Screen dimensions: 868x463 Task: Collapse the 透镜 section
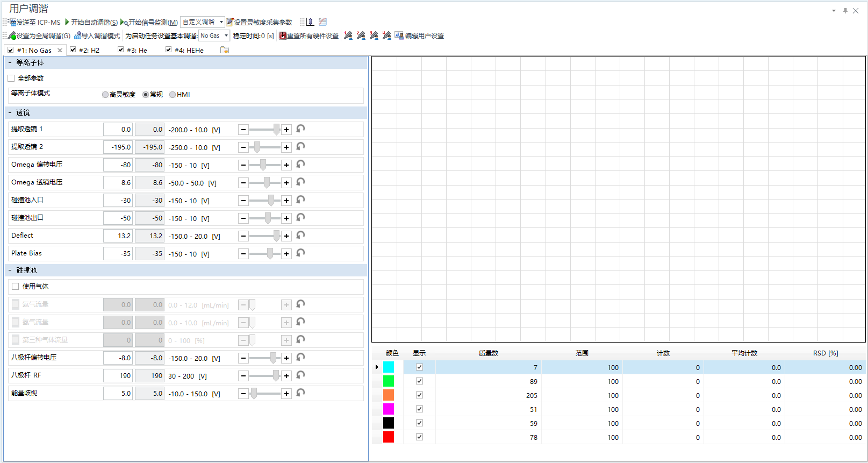[x=10, y=113]
